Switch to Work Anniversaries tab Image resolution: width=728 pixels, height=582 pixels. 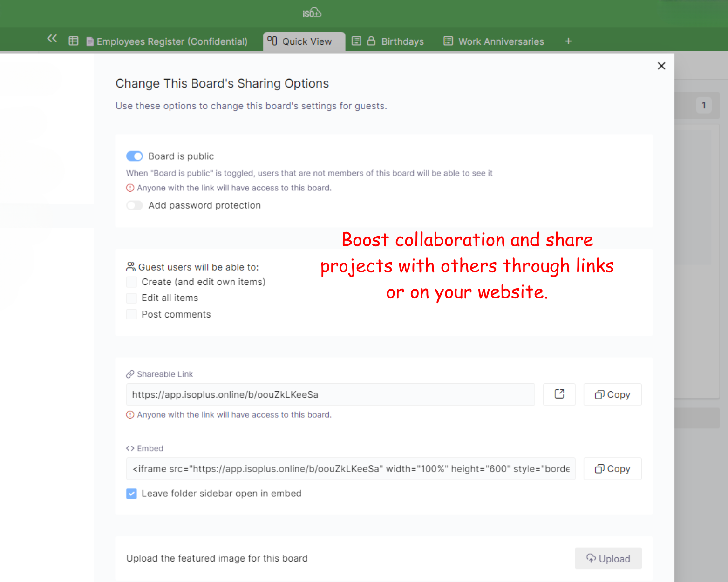501,41
